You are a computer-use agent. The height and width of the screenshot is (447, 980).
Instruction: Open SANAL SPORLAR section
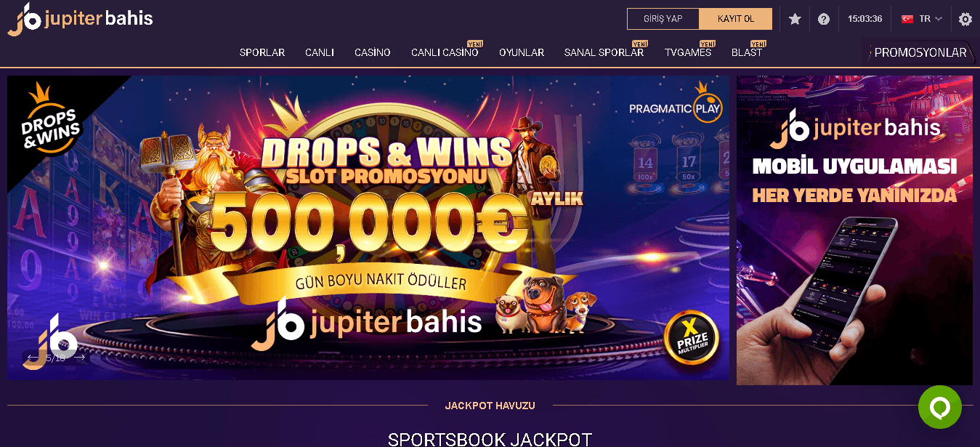(604, 52)
